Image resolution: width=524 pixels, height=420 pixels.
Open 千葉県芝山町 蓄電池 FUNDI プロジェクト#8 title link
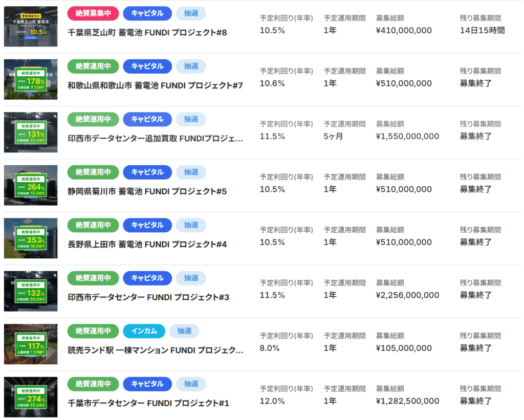[x=147, y=33]
